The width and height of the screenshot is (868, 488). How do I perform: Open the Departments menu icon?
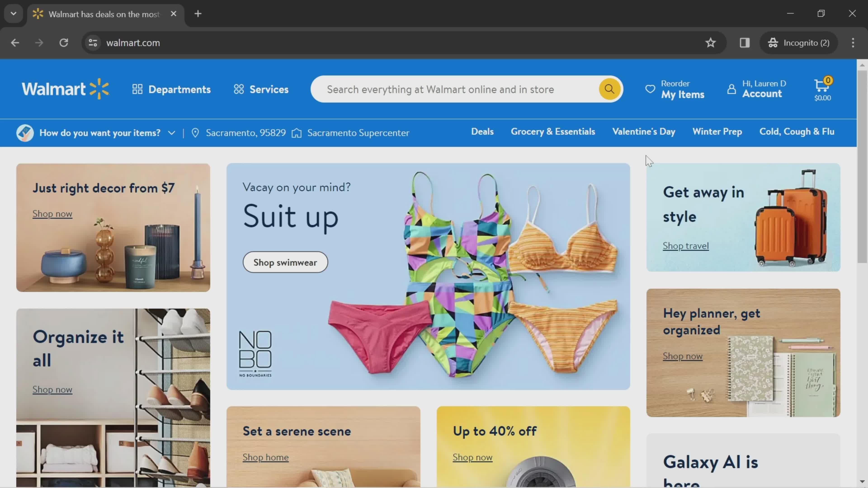tap(137, 89)
